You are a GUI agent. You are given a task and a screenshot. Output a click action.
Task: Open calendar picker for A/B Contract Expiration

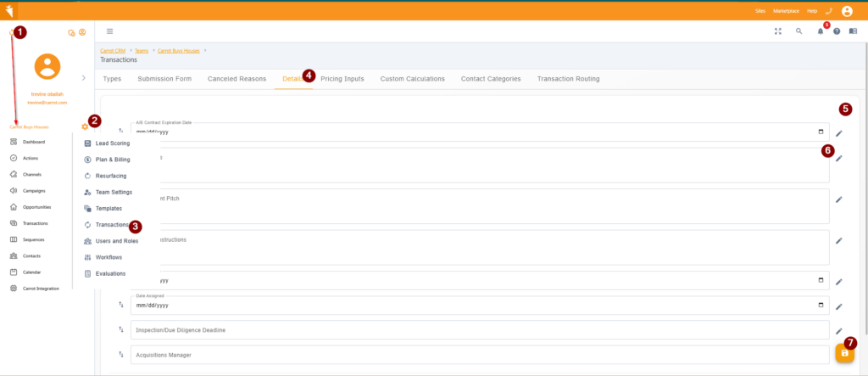[x=820, y=132]
